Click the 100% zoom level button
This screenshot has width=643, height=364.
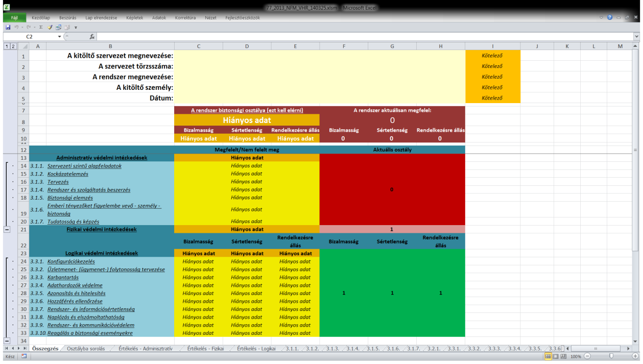coord(576,356)
